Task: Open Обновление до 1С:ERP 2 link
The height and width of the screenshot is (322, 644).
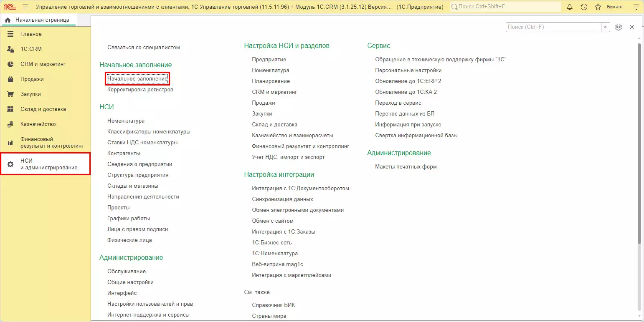Action: click(x=408, y=81)
